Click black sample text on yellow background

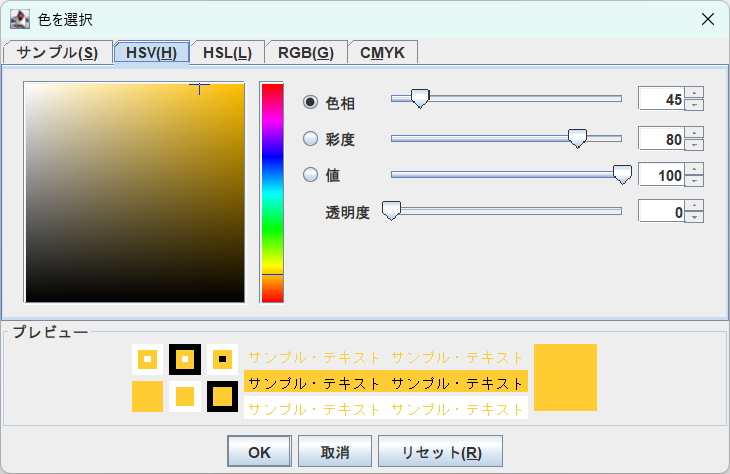click(386, 383)
